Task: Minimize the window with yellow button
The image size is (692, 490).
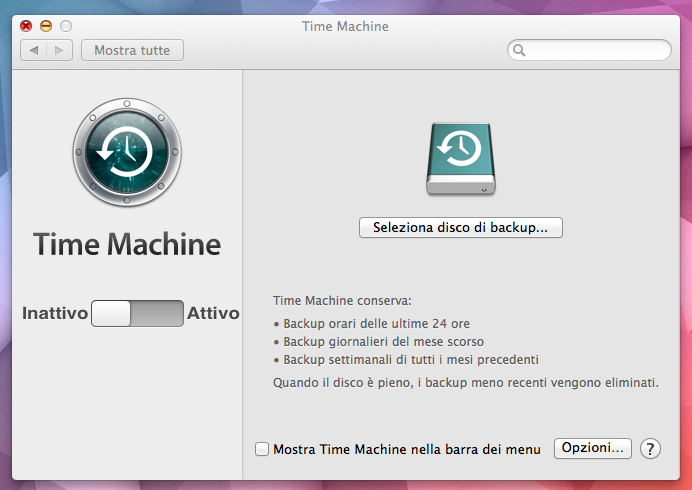Action: coord(46,26)
